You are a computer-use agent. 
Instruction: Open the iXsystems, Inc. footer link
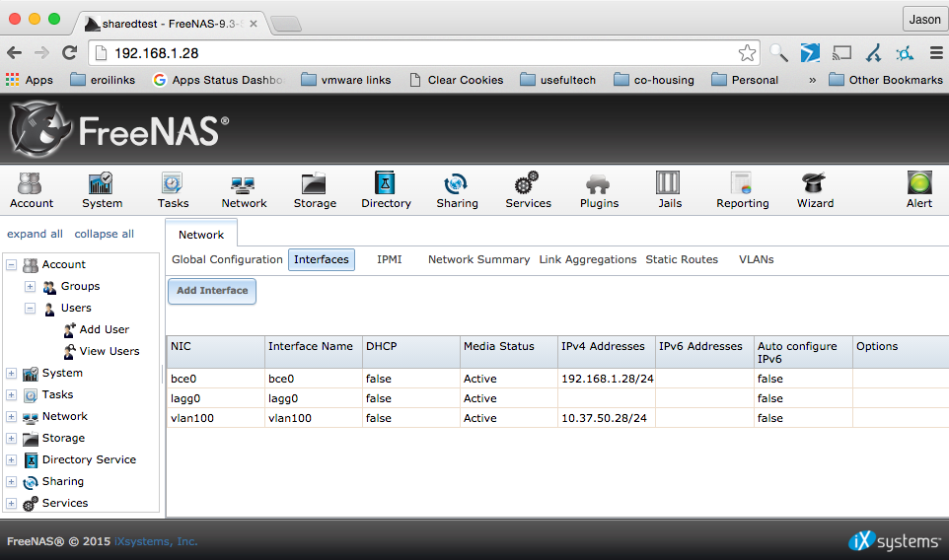(156, 541)
